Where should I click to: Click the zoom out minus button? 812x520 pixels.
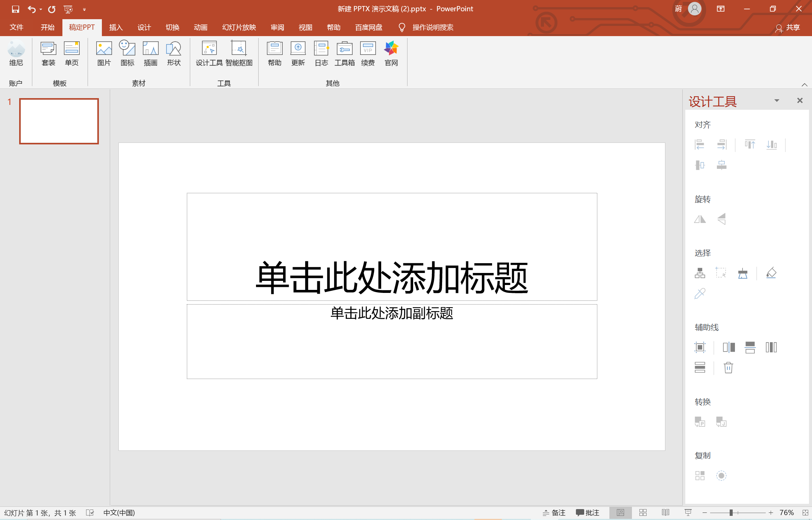point(705,512)
